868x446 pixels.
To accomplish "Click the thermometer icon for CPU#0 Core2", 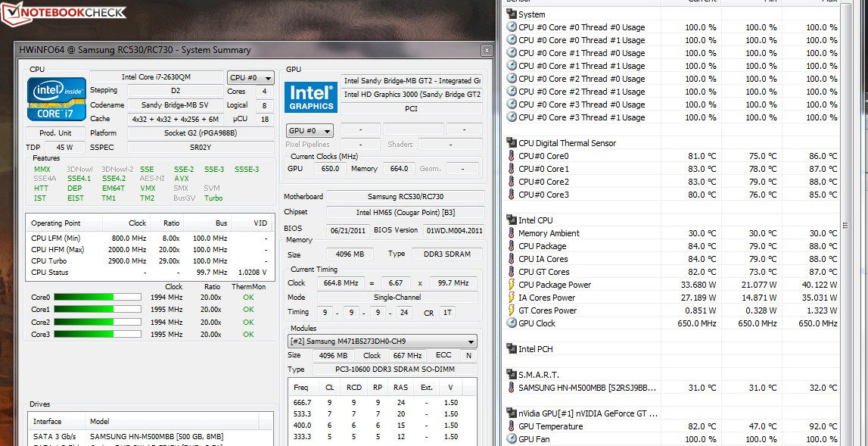I will pyautogui.click(x=512, y=182).
